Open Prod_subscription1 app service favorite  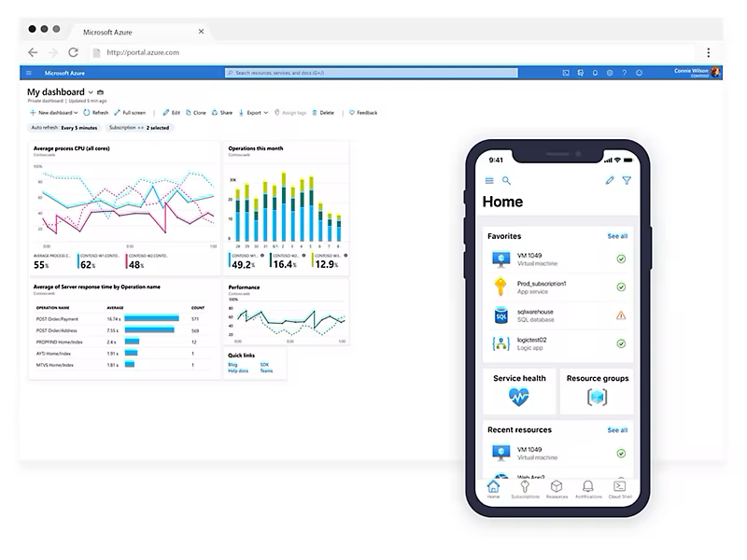tap(558, 287)
